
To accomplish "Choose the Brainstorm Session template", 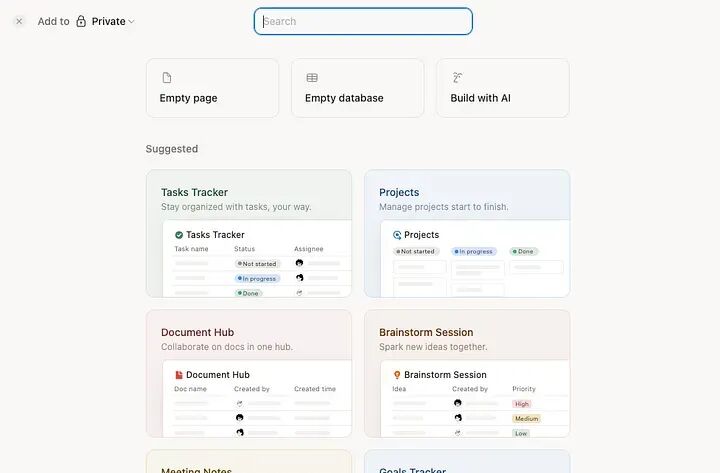I will (467, 373).
